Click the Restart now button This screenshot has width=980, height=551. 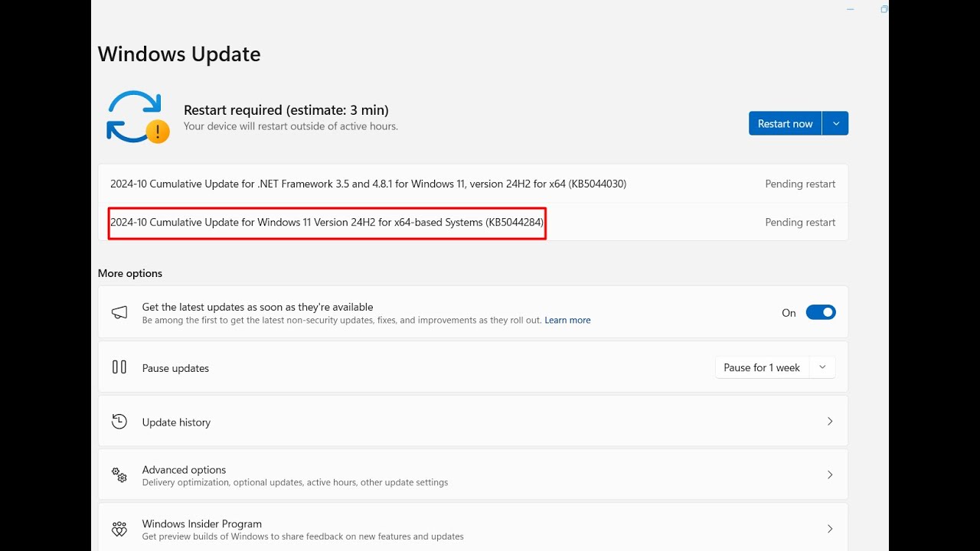(x=785, y=123)
